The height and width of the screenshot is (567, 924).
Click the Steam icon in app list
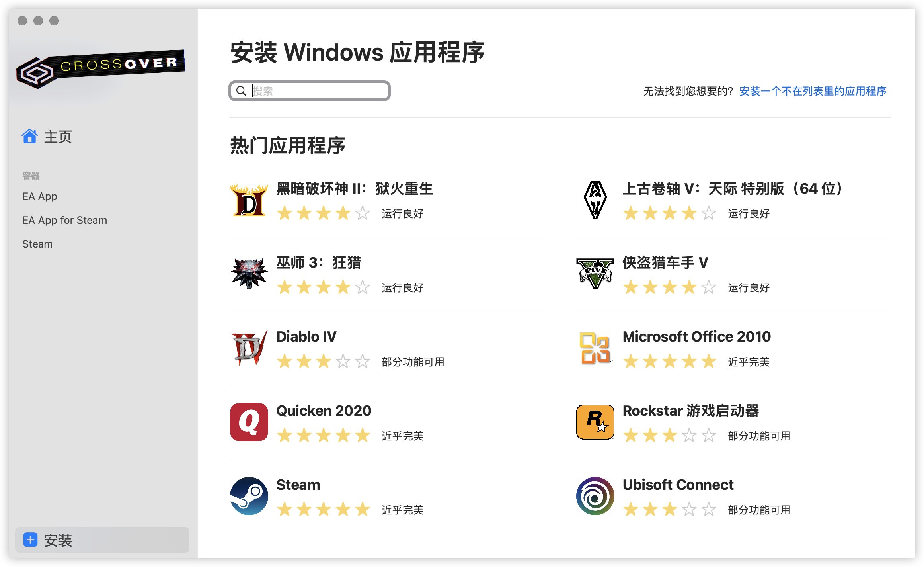249,497
